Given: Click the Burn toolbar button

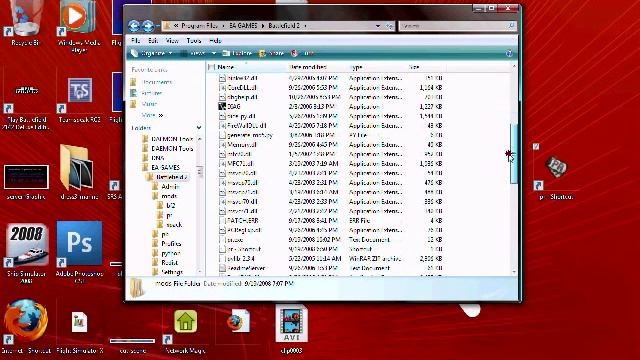Looking at the screenshot, I should click(304, 53).
